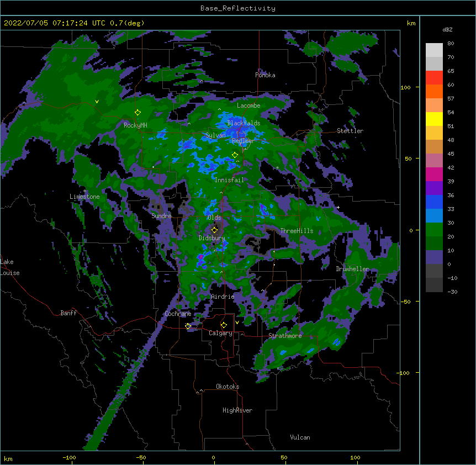Click the yellow V marker northwest of RockyMH
Screen dimensions: 476x465
[97, 102]
